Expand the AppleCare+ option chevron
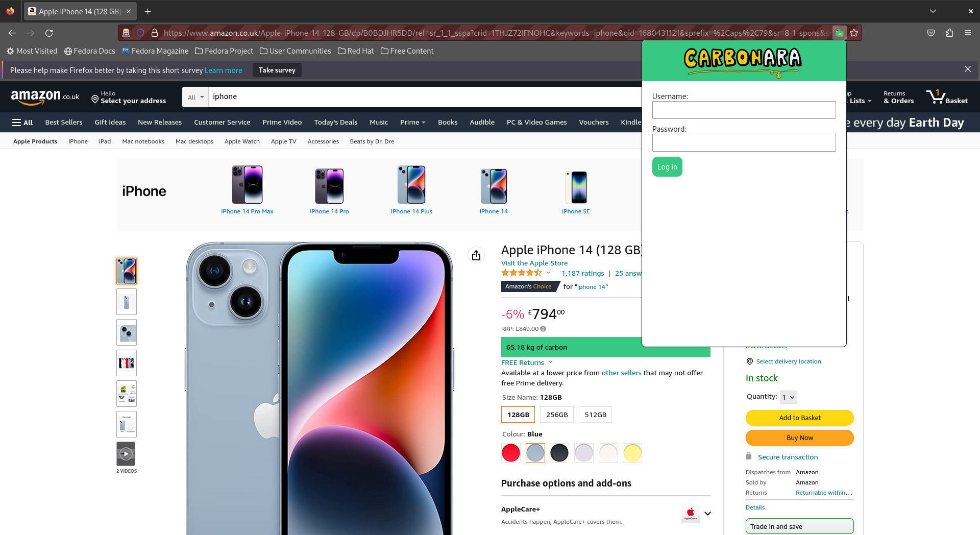 (x=707, y=514)
